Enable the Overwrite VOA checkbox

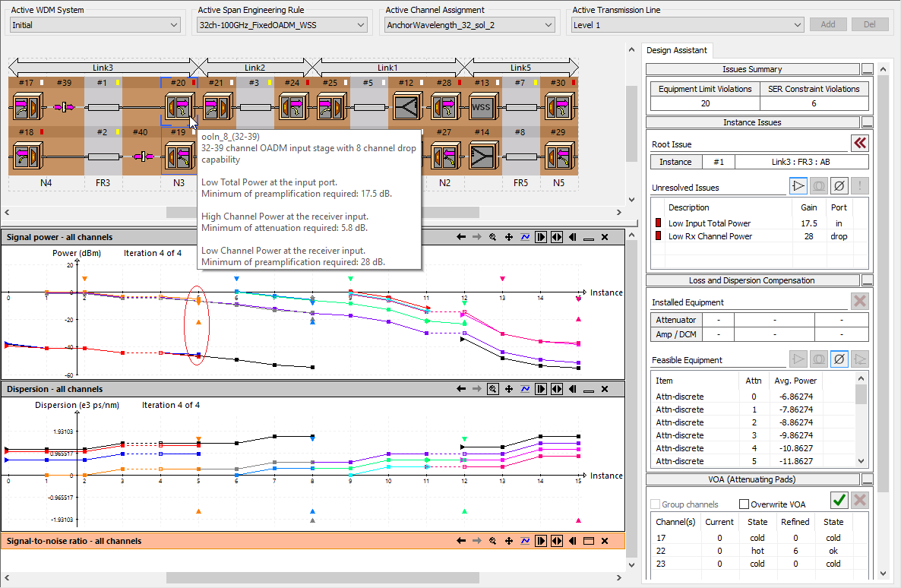745,504
